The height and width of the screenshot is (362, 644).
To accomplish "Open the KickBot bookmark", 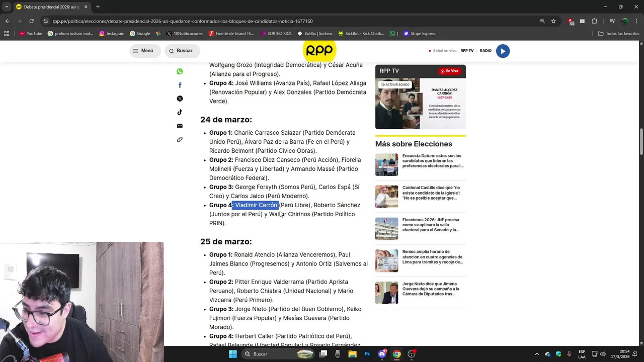I will click(x=361, y=34).
